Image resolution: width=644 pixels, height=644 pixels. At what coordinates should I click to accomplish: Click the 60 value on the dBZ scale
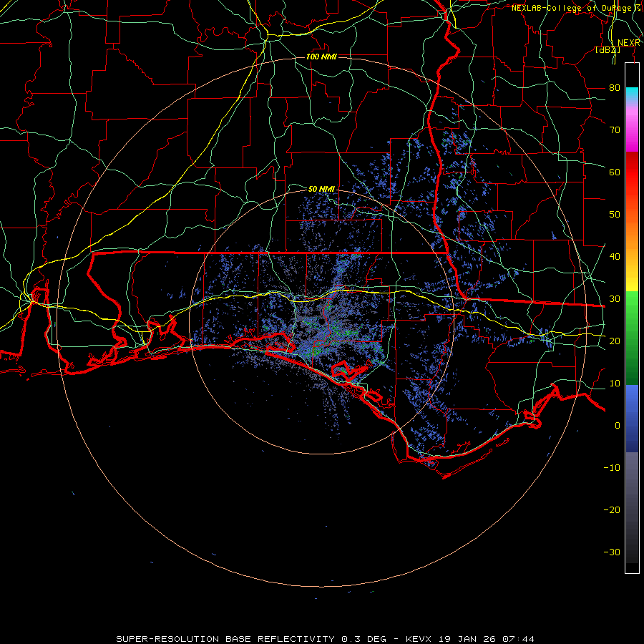[x=615, y=172]
